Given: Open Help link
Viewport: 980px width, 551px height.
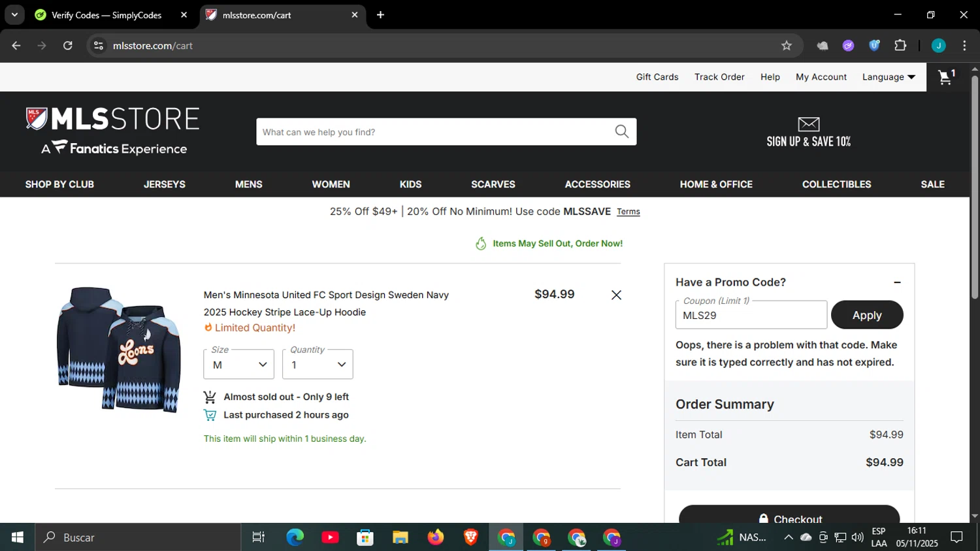Looking at the screenshot, I should click(770, 77).
